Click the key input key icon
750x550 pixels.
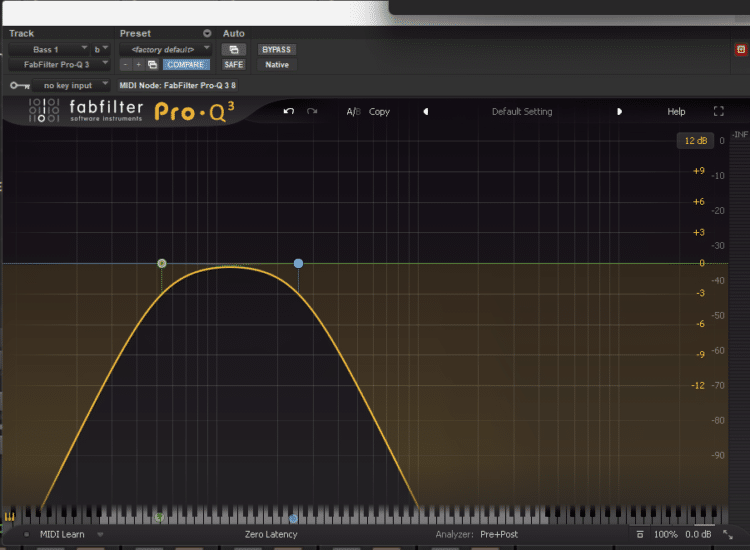point(20,86)
